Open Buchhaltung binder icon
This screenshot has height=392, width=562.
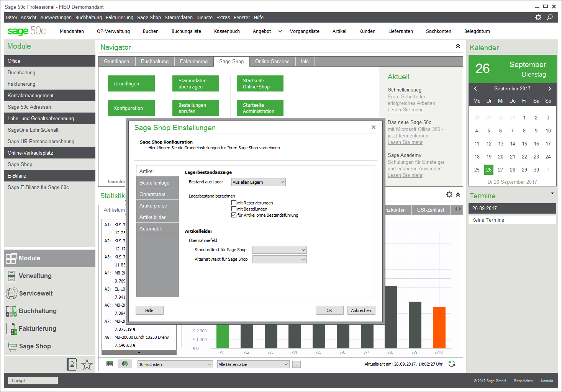tap(11, 311)
